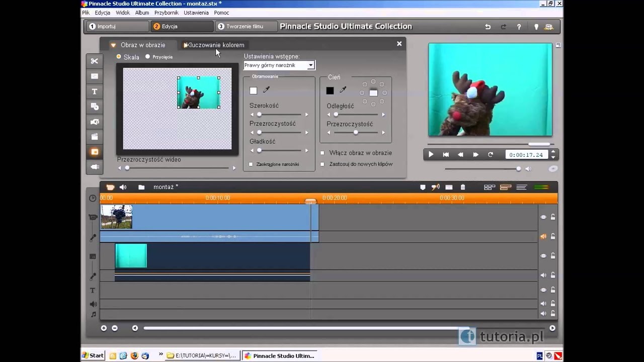
Task: Undo the last action
Action: pyautogui.click(x=488, y=27)
